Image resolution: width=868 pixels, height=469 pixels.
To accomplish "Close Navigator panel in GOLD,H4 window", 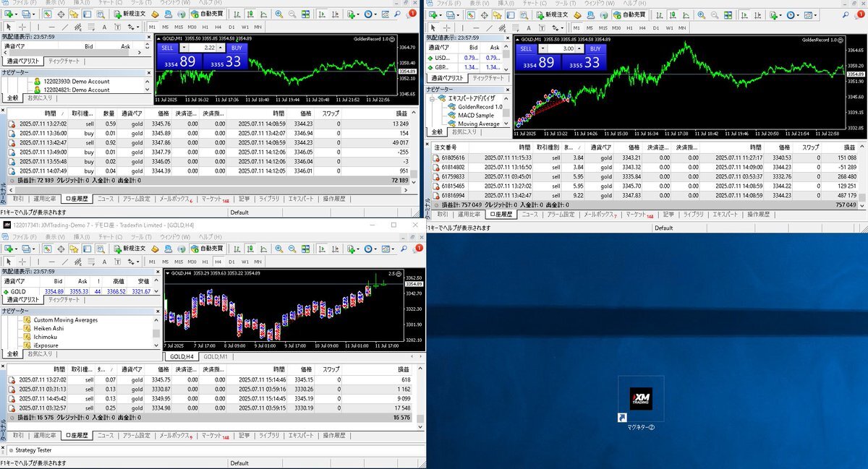I will 158,311.
